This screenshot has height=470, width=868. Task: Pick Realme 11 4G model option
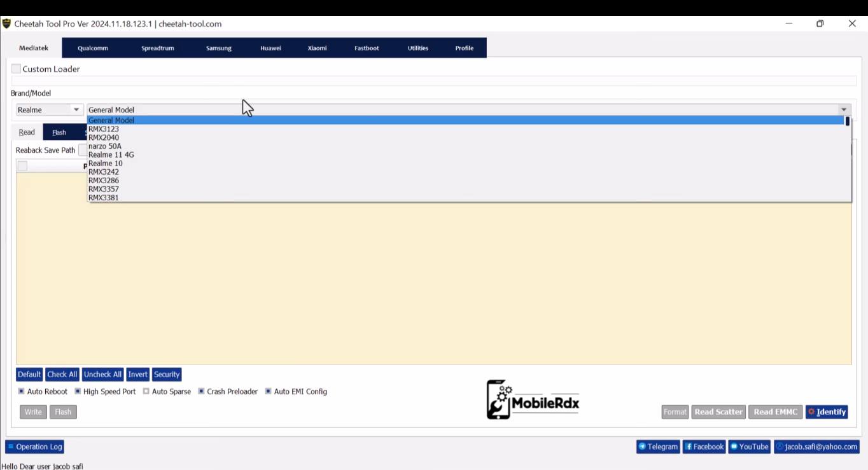(465, 155)
